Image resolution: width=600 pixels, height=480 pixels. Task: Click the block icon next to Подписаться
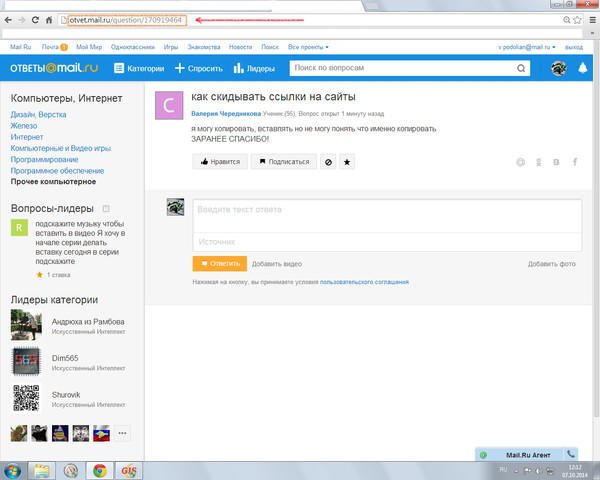(326, 161)
